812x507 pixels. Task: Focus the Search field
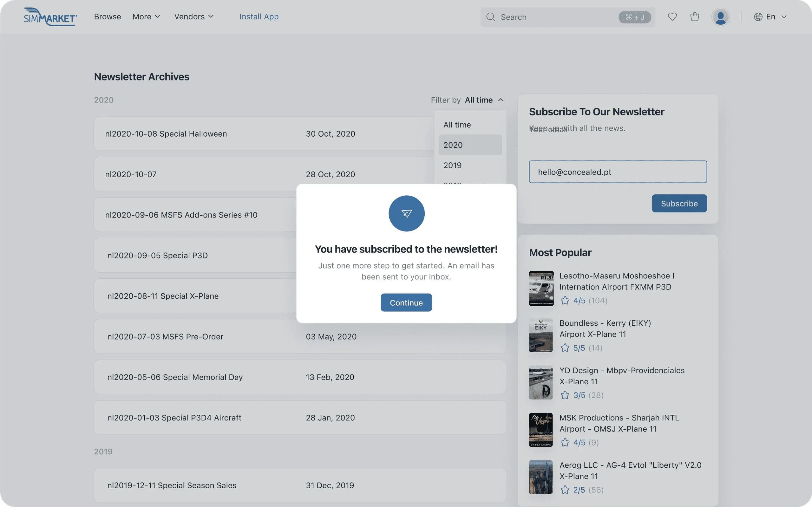point(567,17)
